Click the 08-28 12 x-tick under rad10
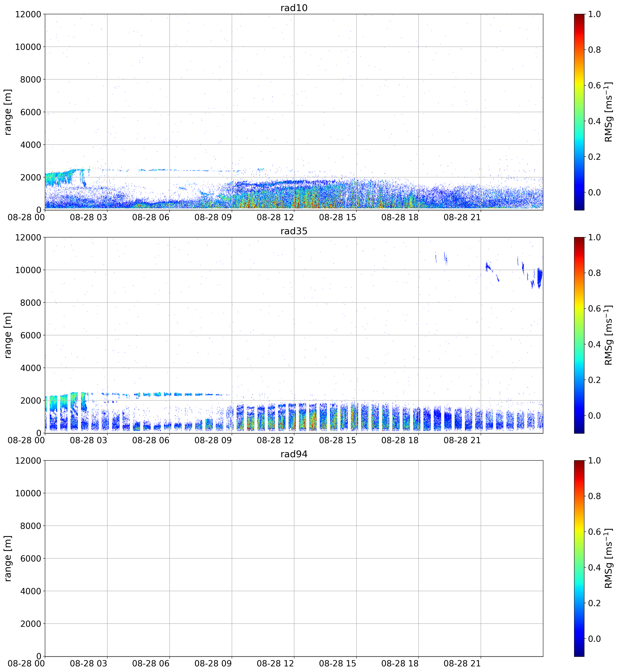Viewport: 618px width, 672px height. 275,217
